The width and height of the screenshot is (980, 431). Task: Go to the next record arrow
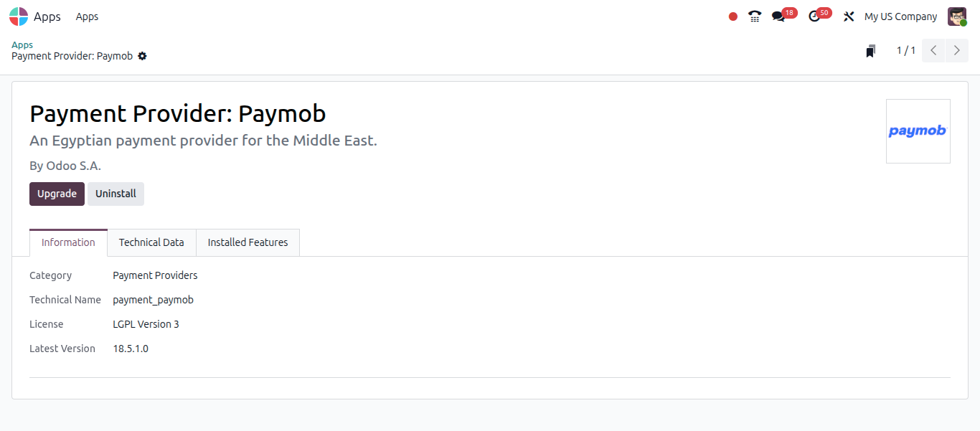957,50
